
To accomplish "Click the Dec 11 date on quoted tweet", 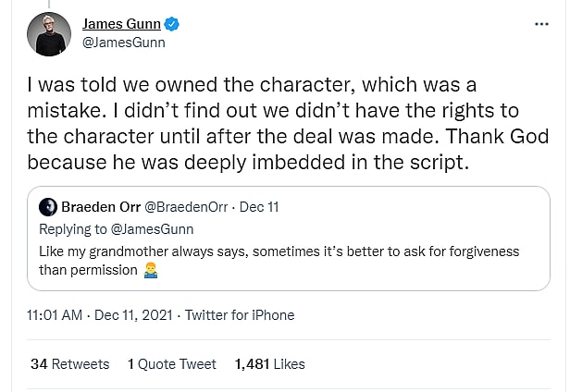I will pos(259,206).
